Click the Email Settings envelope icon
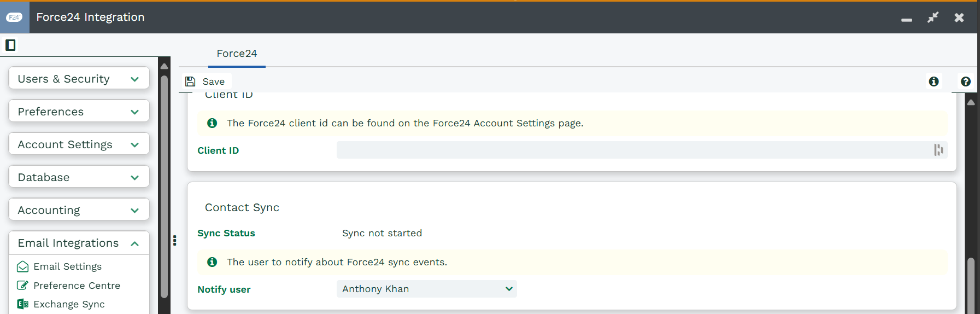This screenshot has width=980, height=314. click(x=23, y=266)
